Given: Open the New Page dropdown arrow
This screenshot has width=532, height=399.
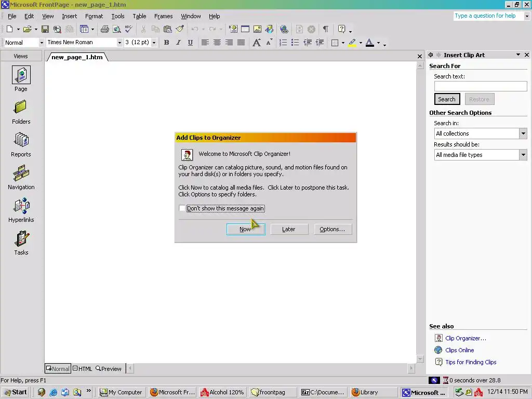Looking at the screenshot, I should click(x=18, y=29).
